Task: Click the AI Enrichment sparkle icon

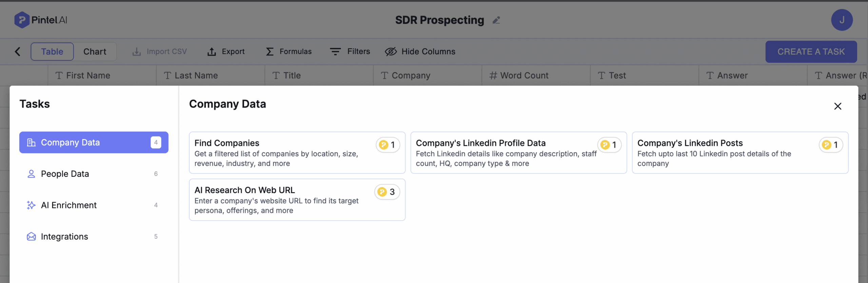Action: coord(31,205)
